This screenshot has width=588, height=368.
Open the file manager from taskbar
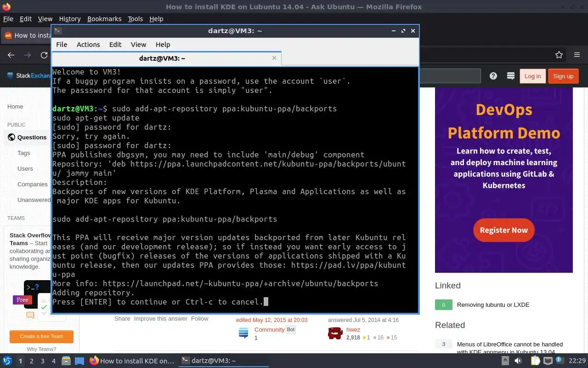coord(66,361)
